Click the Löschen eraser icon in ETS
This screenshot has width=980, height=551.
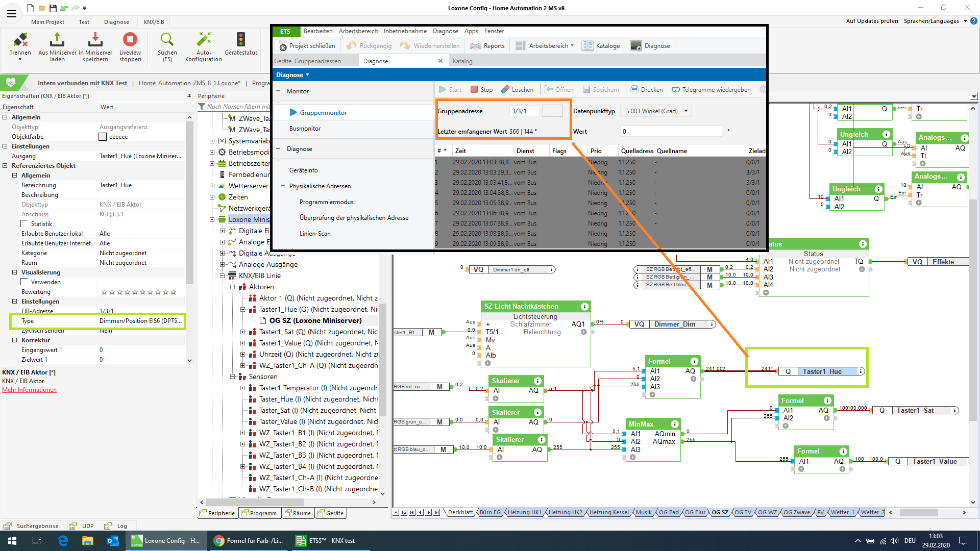point(505,90)
